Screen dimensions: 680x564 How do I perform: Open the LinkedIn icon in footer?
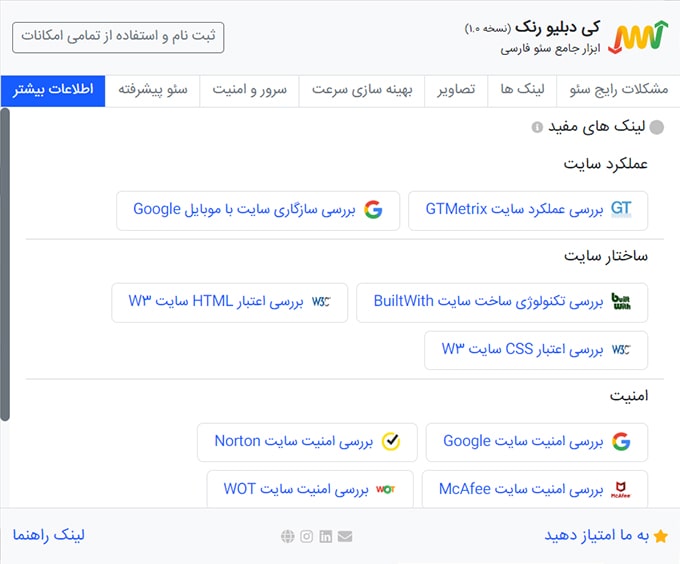tap(326, 536)
